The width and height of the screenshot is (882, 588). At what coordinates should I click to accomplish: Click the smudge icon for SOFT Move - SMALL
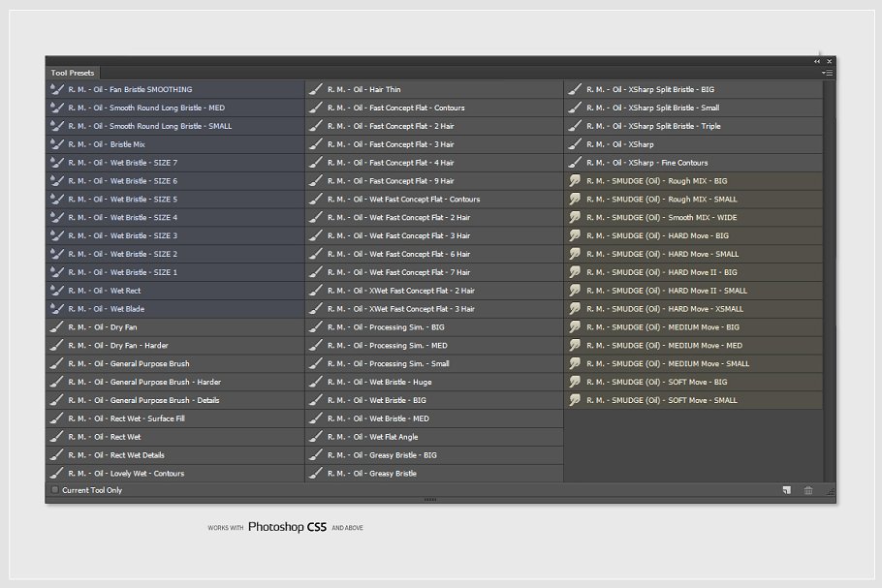(575, 400)
